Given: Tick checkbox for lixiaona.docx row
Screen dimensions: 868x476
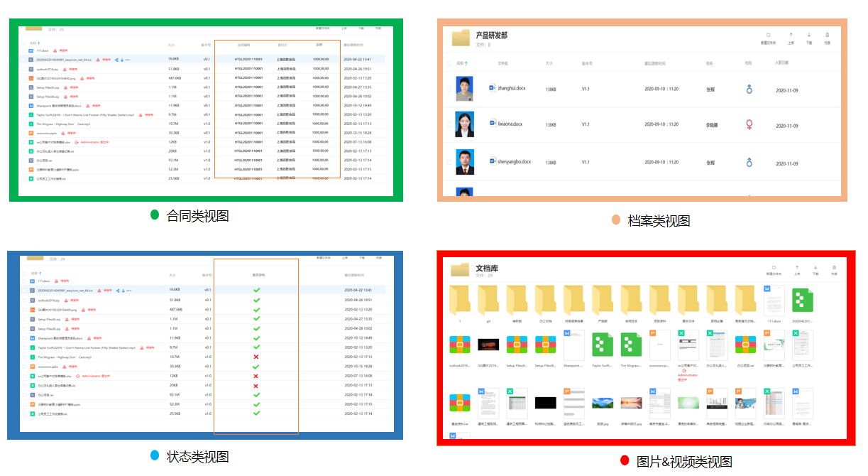Looking at the screenshot, I should pyautogui.click(x=448, y=125).
